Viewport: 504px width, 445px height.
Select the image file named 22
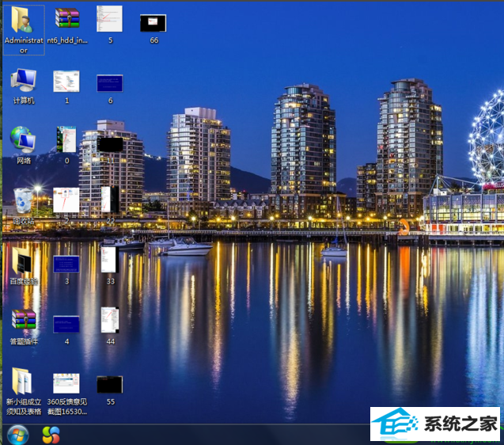[x=110, y=200]
